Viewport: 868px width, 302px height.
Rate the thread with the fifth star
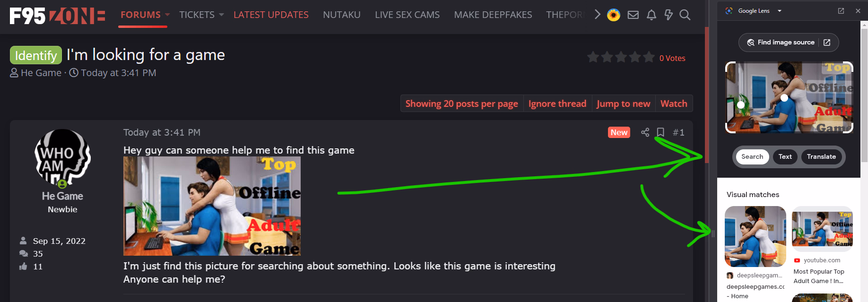point(649,58)
